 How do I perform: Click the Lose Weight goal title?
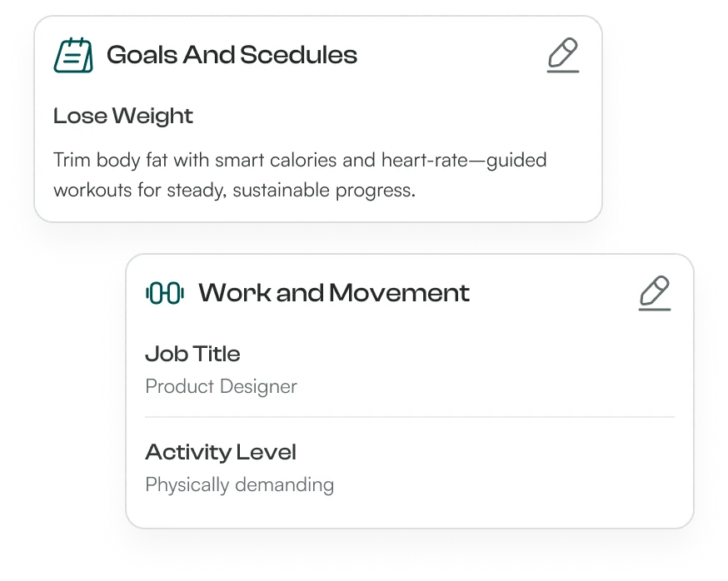[123, 116]
